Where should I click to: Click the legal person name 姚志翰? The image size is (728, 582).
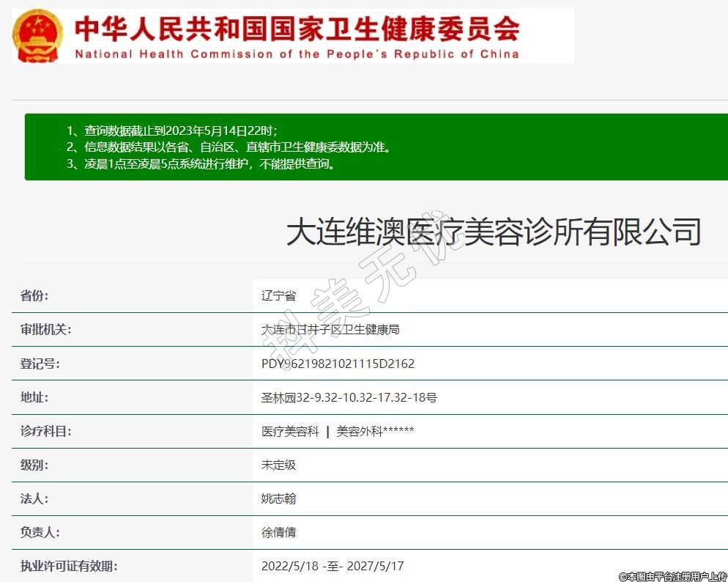point(278,499)
